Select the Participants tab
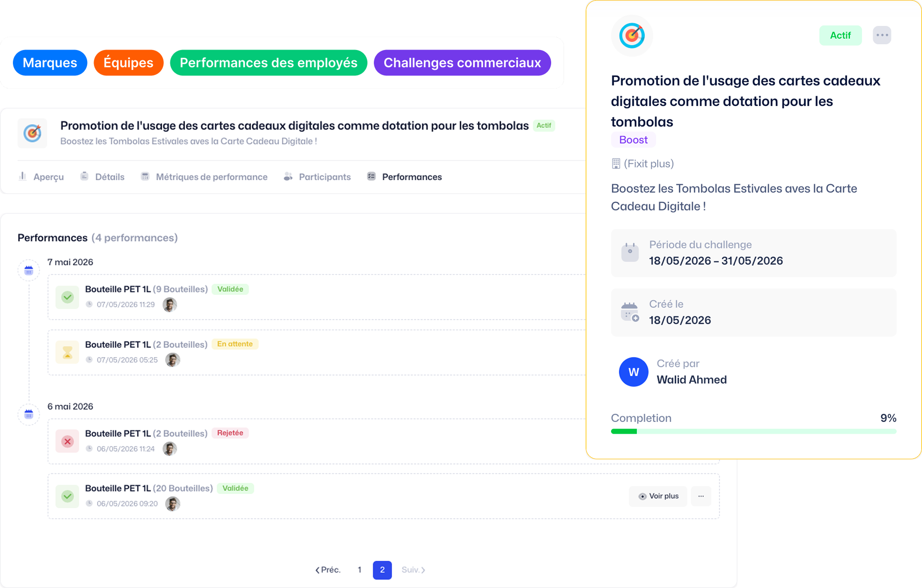 tap(317, 177)
